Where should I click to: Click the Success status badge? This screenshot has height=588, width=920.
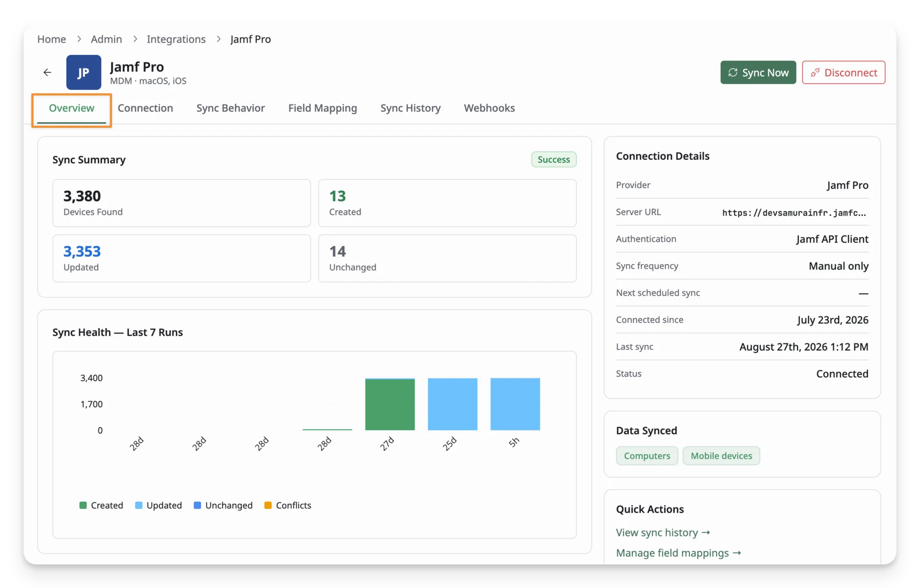[553, 160]
